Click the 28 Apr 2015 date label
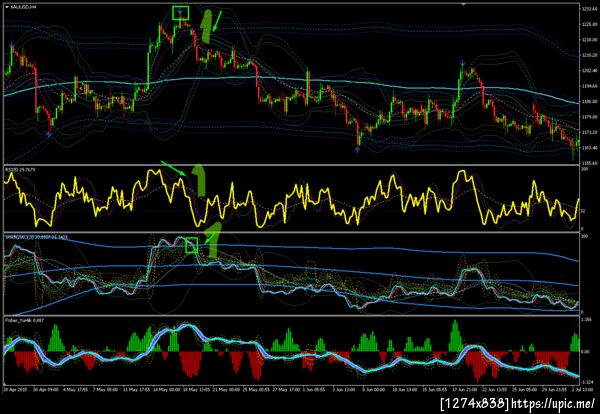The image size is (600, 414). click(14, 389)
